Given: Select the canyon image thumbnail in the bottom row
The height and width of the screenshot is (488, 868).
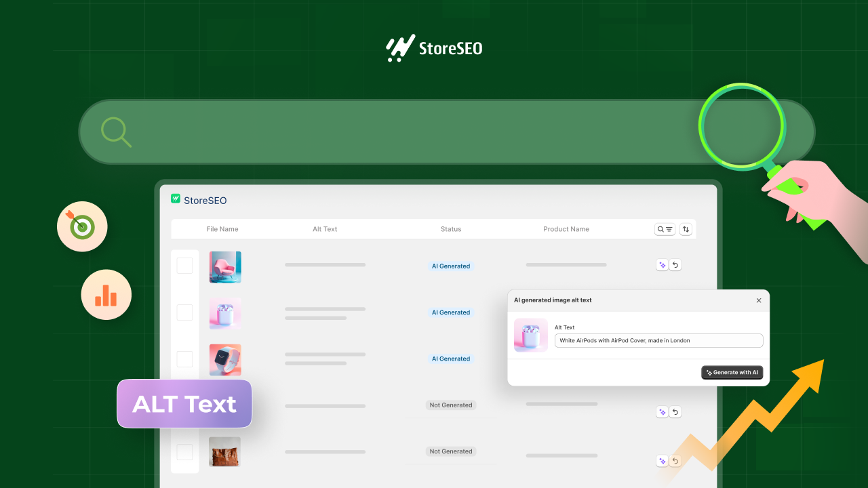Looking at the screenshot, I should tap(224, 451).
